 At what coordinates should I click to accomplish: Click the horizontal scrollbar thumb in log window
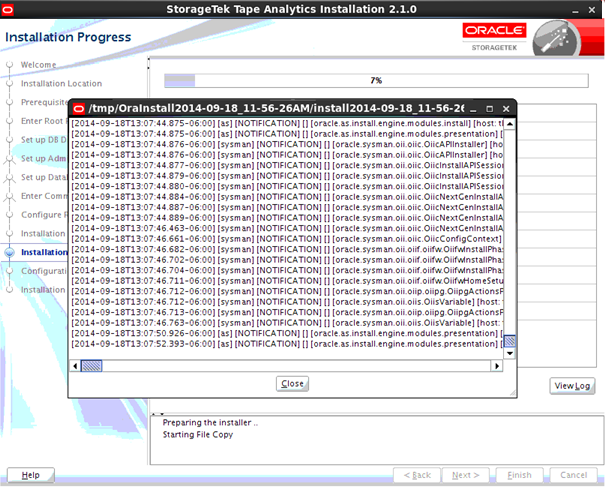[x=91, y=366]
